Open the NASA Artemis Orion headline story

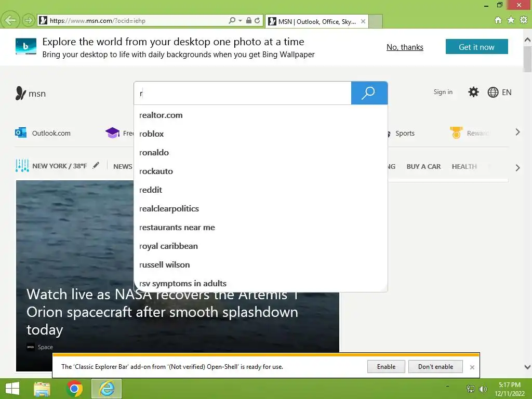pos(162,312)
